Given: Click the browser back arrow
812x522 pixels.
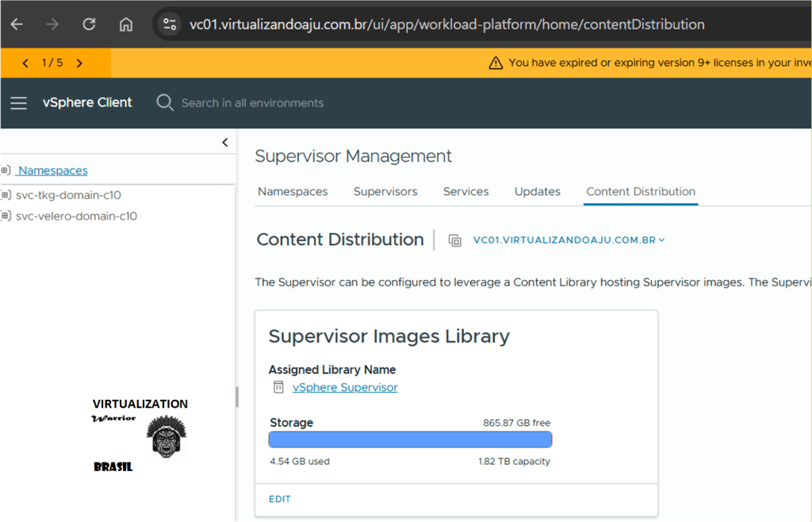Looking at the screenshot, I should pos(17,25).
